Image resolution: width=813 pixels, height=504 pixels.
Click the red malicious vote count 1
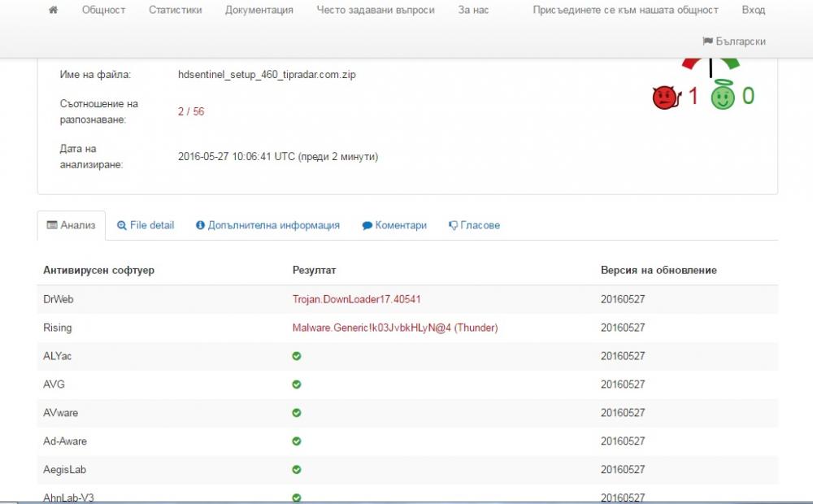coord(693,97)
